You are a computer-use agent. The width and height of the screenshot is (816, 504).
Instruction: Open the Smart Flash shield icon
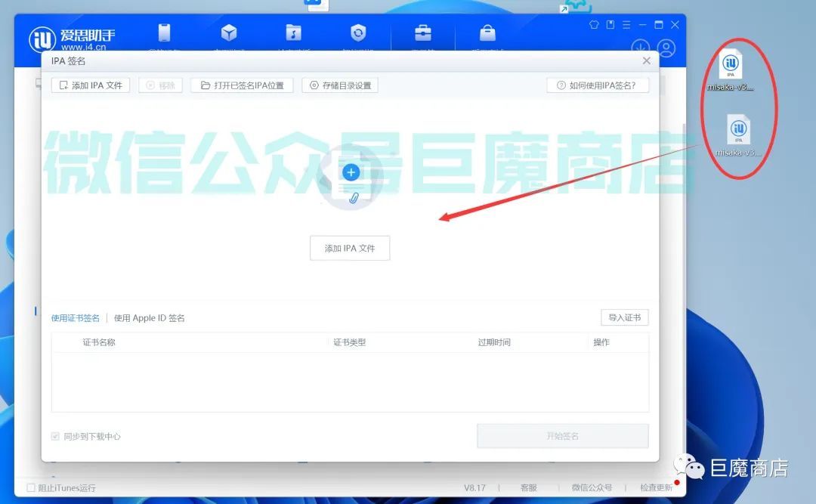coord(358,32)
